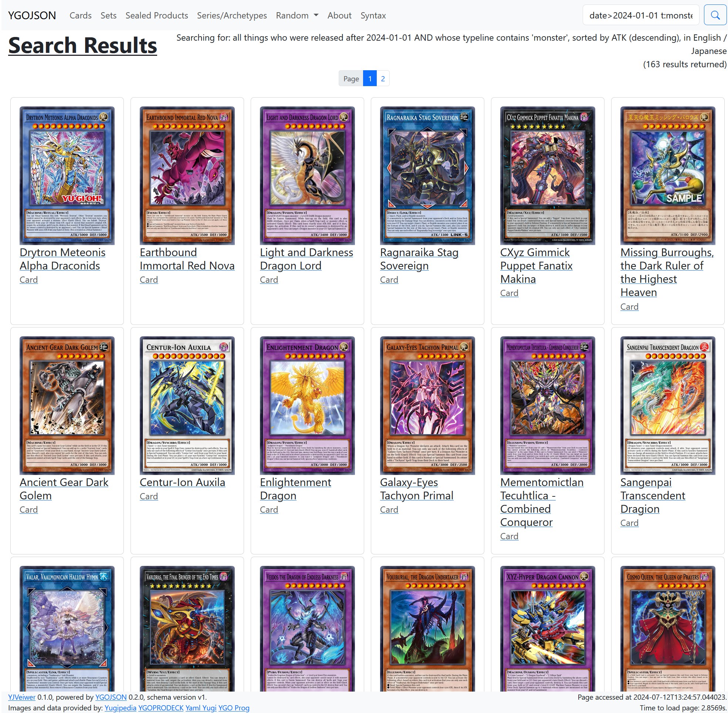This screenshot has height=713, width=728.
Task: Click page 1 pagination button
Action: point(370,78)
